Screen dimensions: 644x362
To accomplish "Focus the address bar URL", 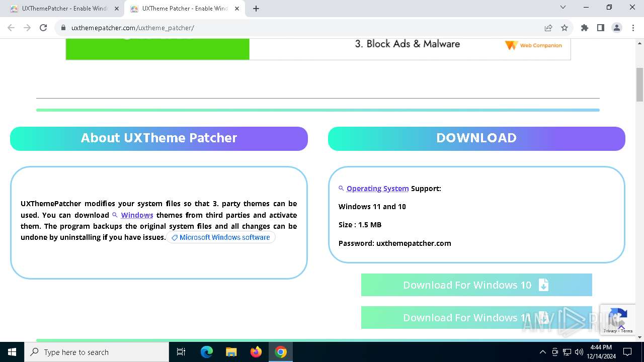I will point(132,28).
